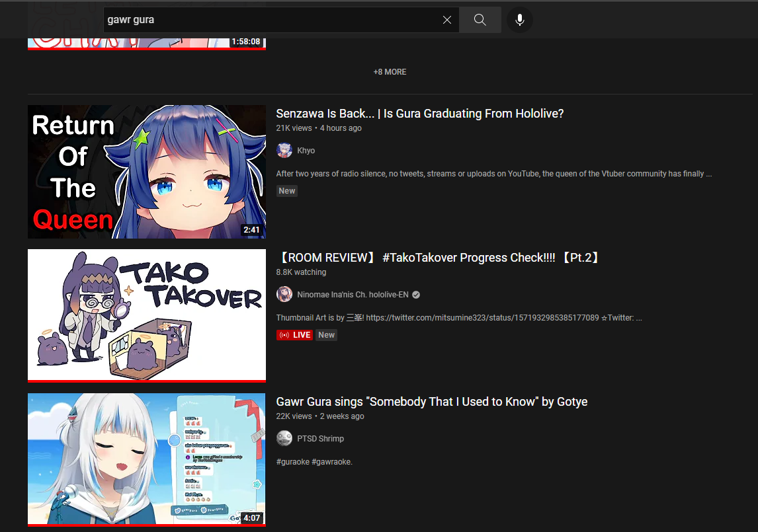The height and width of the screenshot is (532, 758).
Task: Click the magnifying glass search button
Action: pos(480,20)
